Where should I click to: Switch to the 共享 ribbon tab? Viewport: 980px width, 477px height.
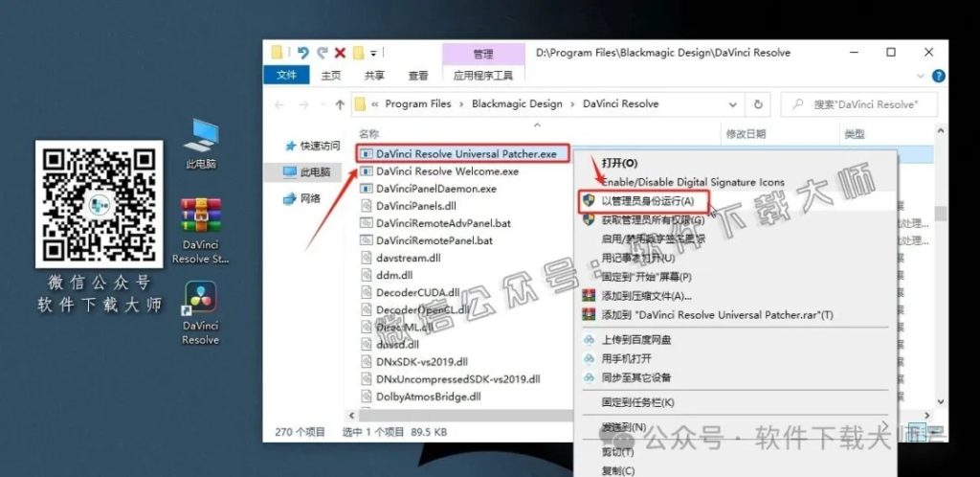(x=374, y=76)
